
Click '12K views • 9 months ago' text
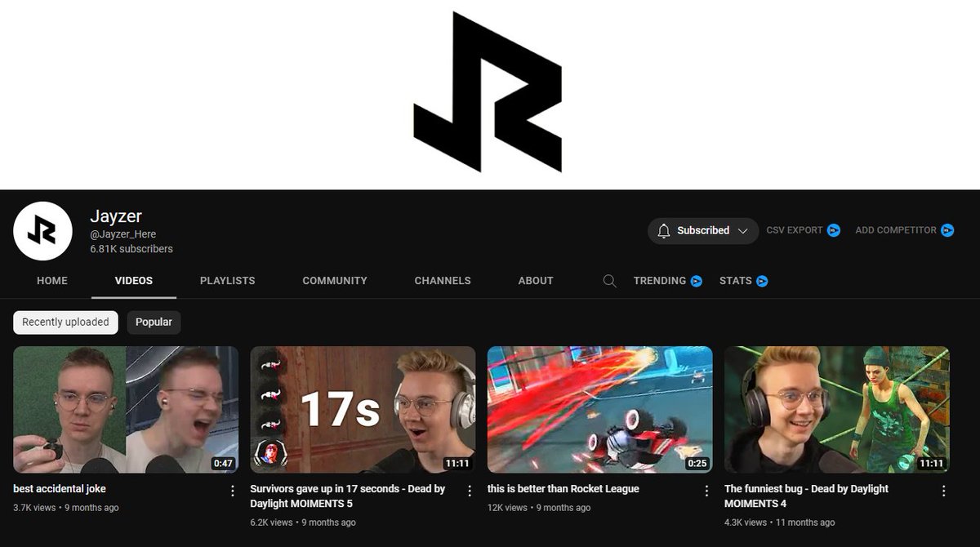[x=539, y=508]
